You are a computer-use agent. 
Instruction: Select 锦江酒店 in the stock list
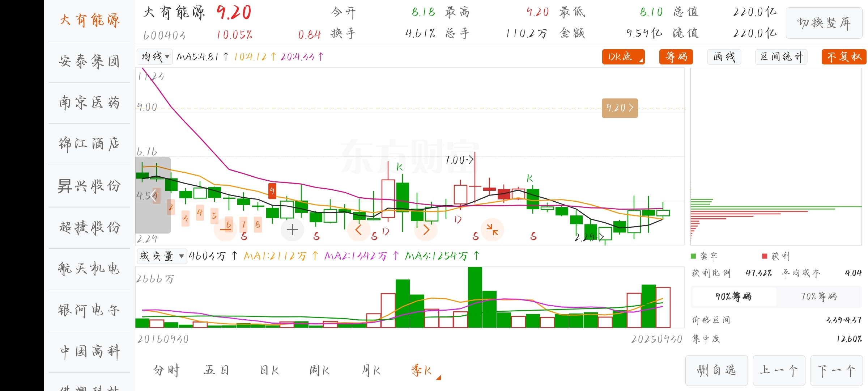pyautogui.click(x=89, y=144)
